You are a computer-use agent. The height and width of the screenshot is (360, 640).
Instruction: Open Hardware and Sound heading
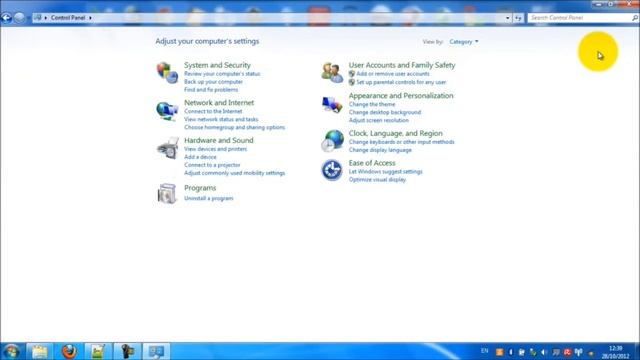point(219,140)
